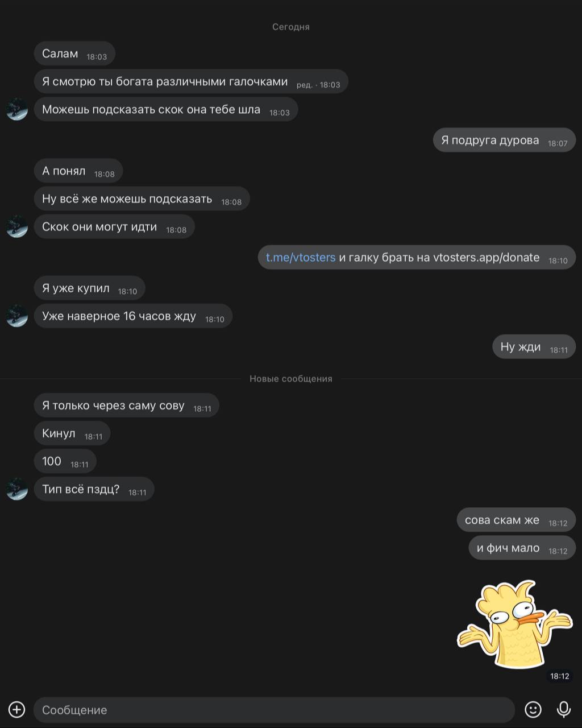Tap the microphone voice message icon
Image resolution: width=582 pixels, height=728 pixels.
[563, 709]
